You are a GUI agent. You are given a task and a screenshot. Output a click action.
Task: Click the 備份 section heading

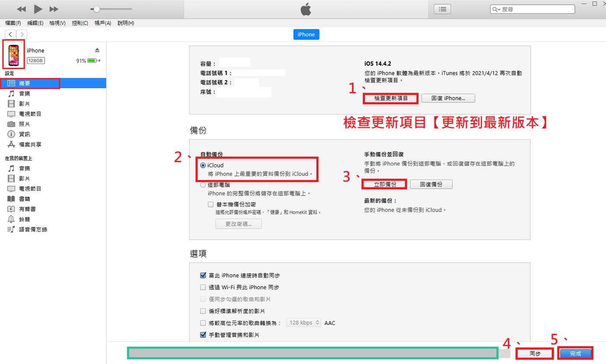point(198,130)
